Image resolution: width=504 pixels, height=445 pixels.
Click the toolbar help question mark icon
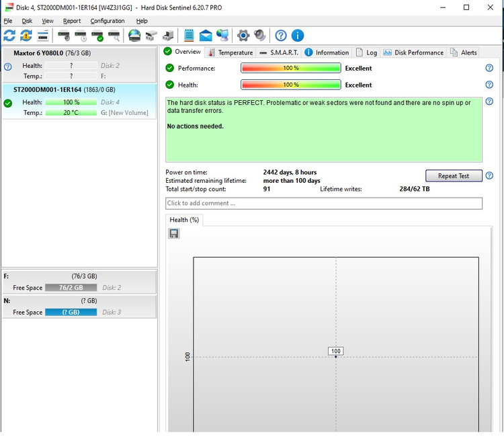tap(281, 36)
